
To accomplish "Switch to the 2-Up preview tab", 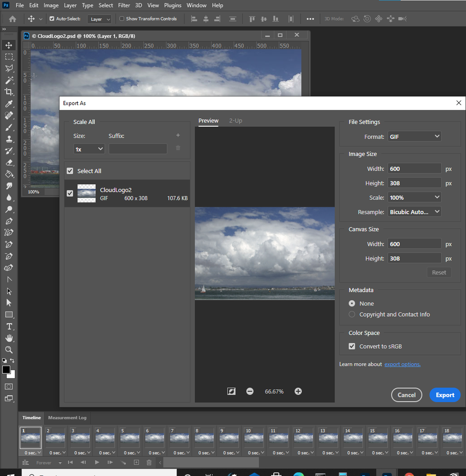I will pos(236,121).
